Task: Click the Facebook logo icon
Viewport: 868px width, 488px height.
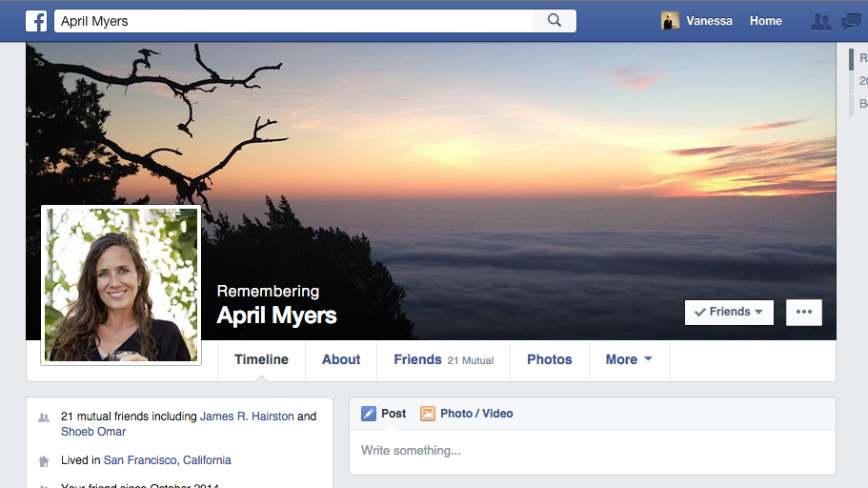Action: 37,21
